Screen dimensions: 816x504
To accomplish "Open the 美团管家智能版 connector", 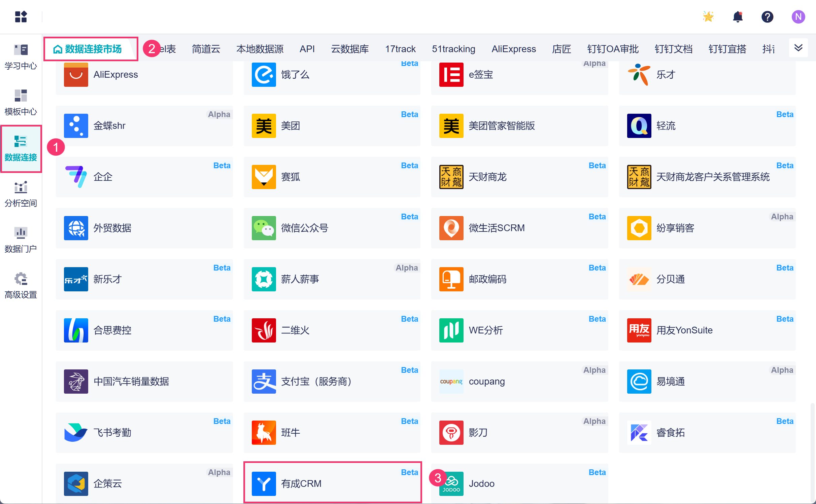I will tap(519, 125).
